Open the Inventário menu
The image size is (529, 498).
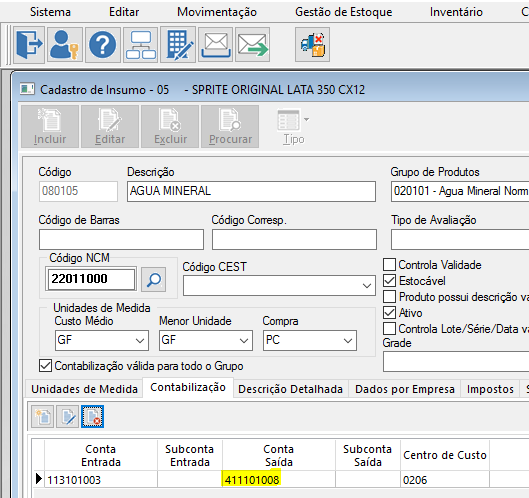pyautogui.click(x=456, y=12)
